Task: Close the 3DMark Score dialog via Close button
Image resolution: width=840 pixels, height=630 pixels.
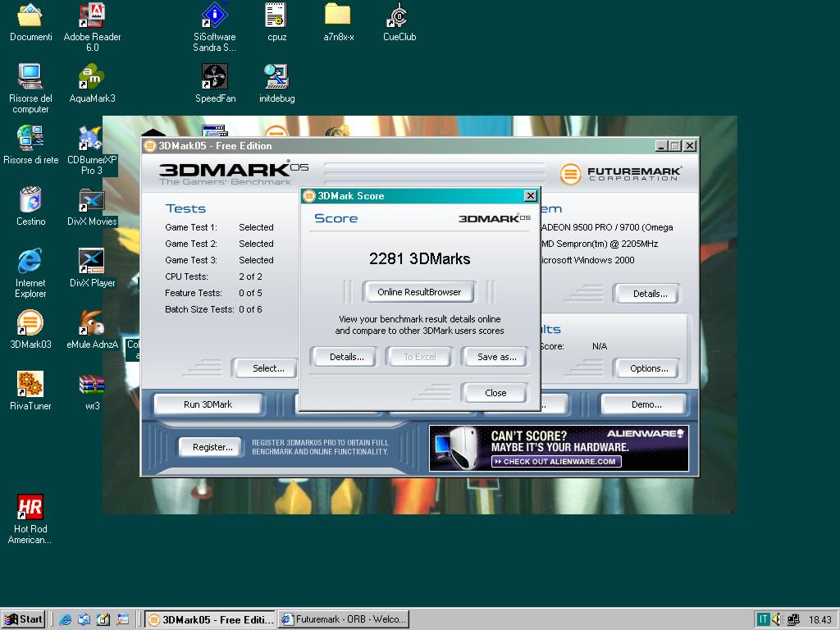Action: (x=495, y=393)
